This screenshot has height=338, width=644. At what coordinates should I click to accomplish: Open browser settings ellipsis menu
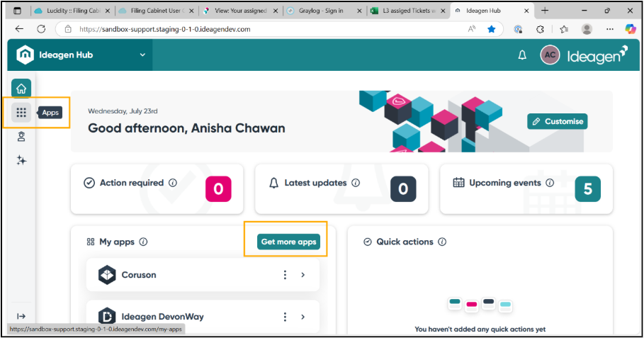tap(610, 29)
